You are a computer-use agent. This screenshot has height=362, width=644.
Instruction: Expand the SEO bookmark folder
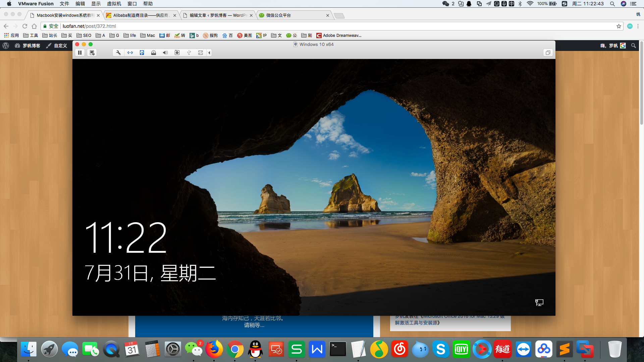[84, 36]
